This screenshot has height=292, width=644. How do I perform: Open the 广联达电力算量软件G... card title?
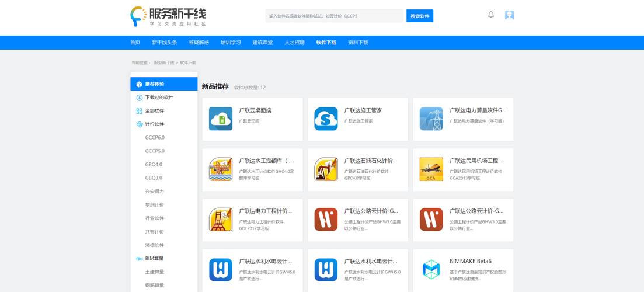click(478, 110)
